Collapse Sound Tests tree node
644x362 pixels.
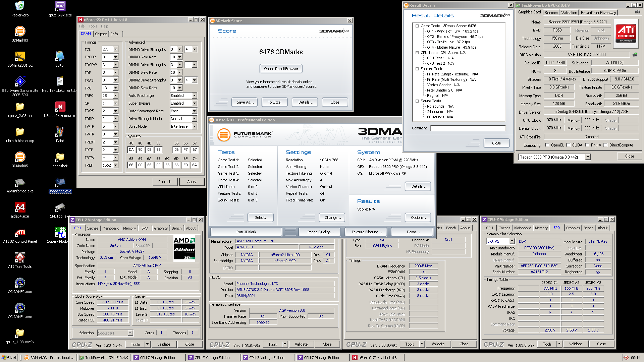(417, 101)
